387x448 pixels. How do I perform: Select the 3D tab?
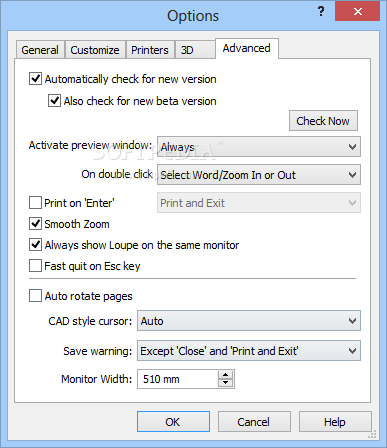(x=195, y=50)
